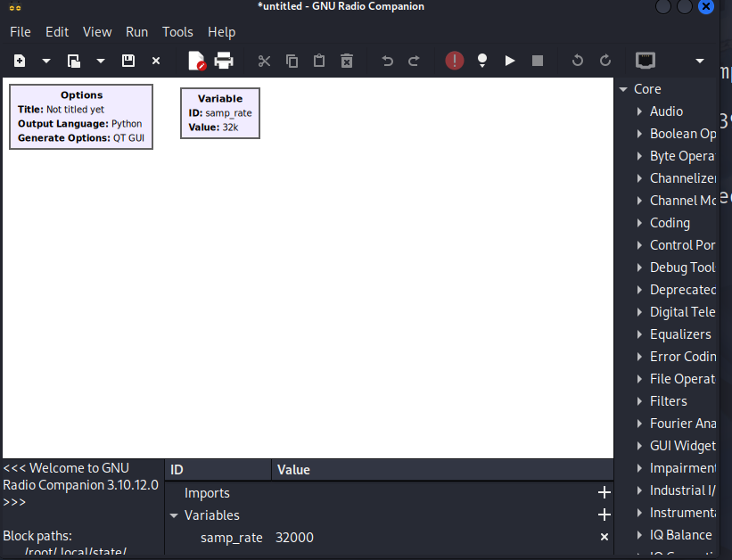
Task: Expand the Audio block category
Action: pyautogui.click(x=639, y=111)
